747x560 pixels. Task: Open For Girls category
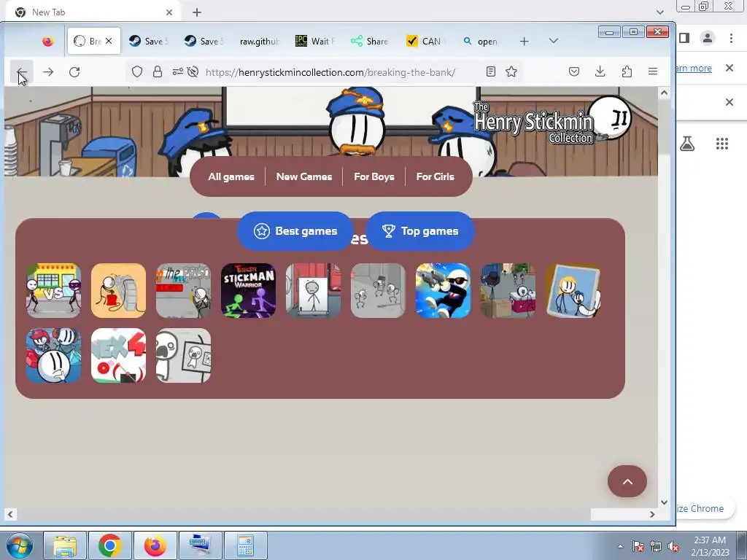pyautogui.click(x=435, y=176)
